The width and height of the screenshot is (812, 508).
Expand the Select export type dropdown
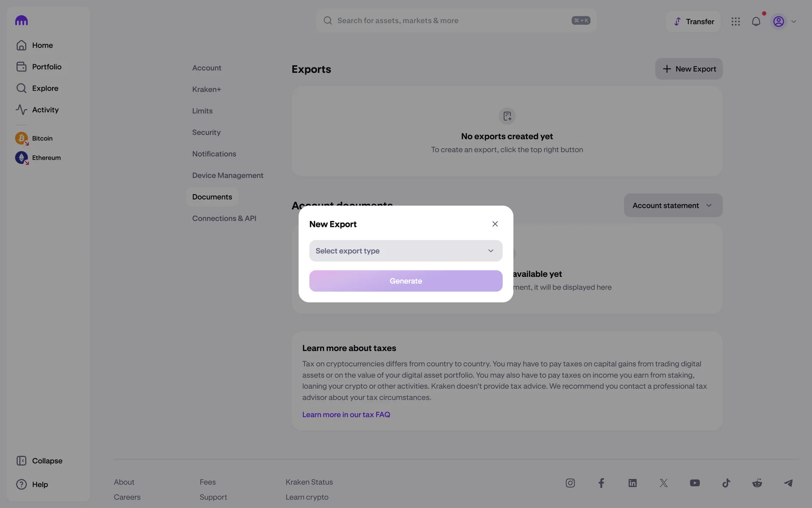pos(406,251)
